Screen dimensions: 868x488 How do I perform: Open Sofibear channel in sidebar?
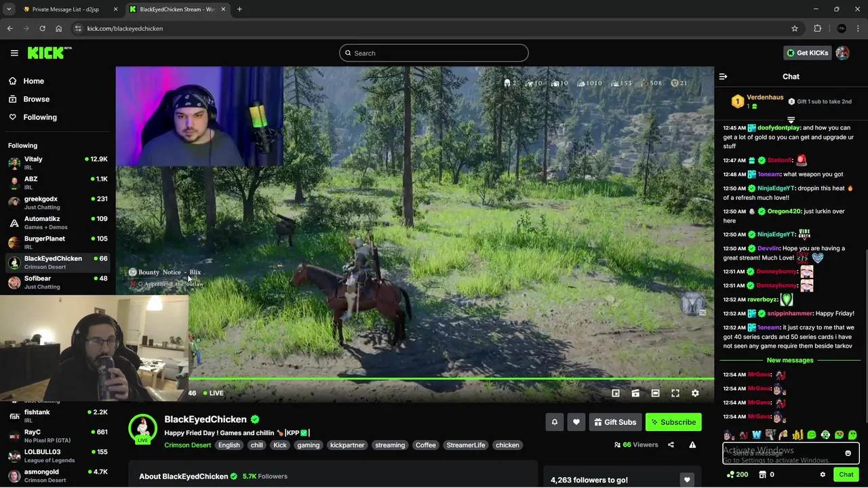pyautogui.click(x=58, y=282)
